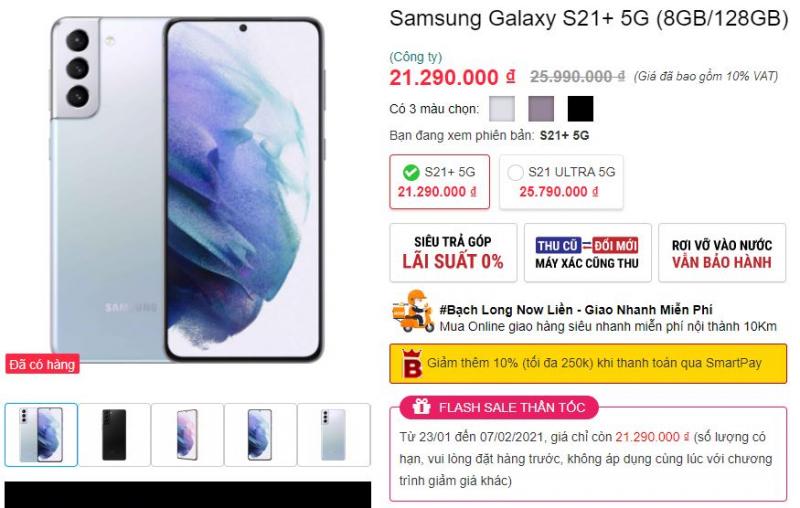View the silver phone back thumbnail
800x508 pixels.
pos(334,435)
